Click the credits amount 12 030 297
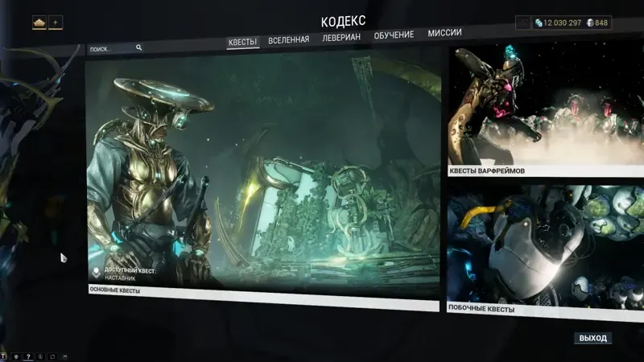Image resolution: width=644 pixels, height=362 pixels. (x=562, y=23)
